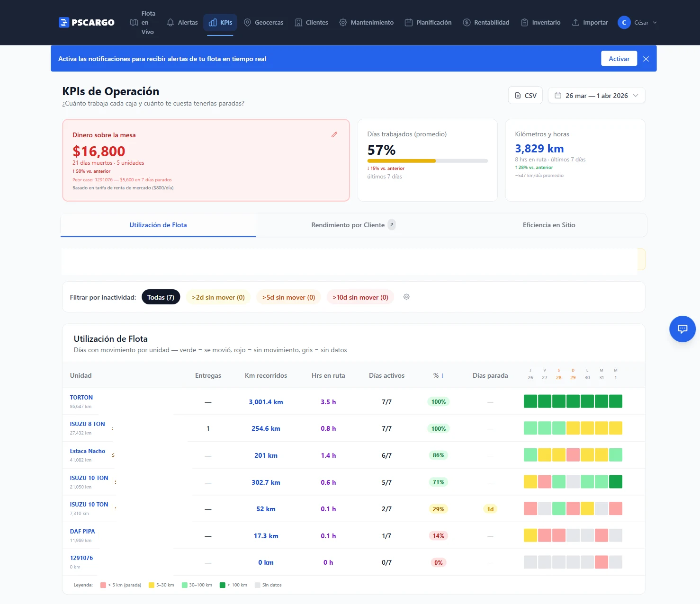Click the Activar notifications button
The width and height of the screenshot is (700, 604).
[619, 59]
